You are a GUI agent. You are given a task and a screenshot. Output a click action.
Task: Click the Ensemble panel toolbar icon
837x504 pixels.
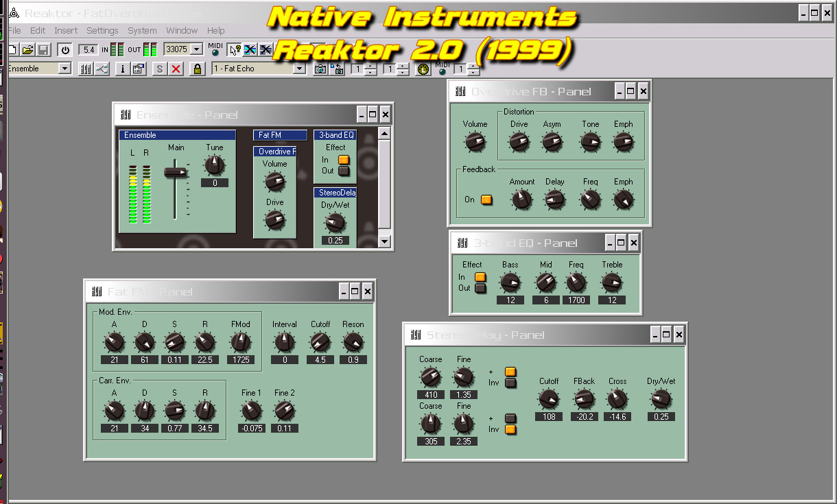86,69
